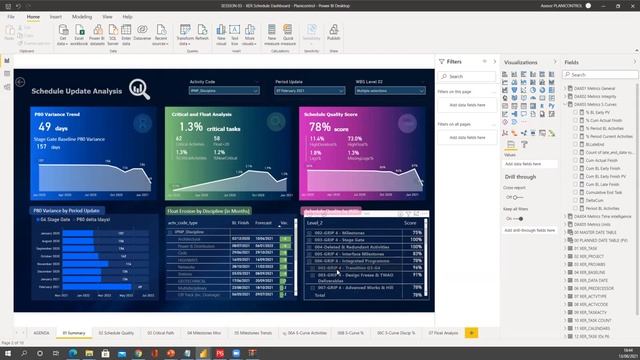Image resolution: width=640 pixels, height=360 pixels.
Task: Click the Critical and Float Analysis magnifier icon
Action: pos(276,122)
